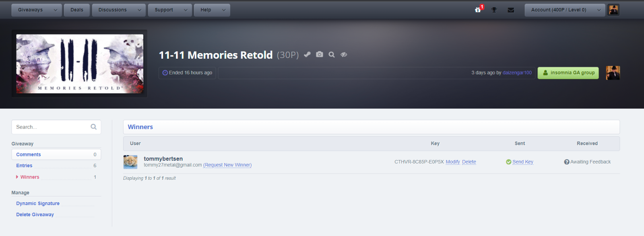Click the Awaiting Feedback text
Viewport: 644px width, 236px height.
[x=590, y=162]
